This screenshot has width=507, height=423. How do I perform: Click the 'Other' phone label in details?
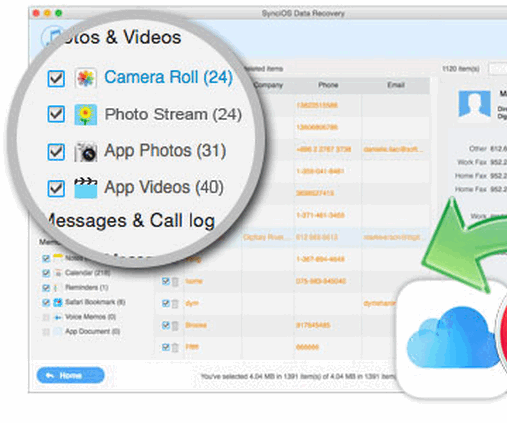pos(478,148)
